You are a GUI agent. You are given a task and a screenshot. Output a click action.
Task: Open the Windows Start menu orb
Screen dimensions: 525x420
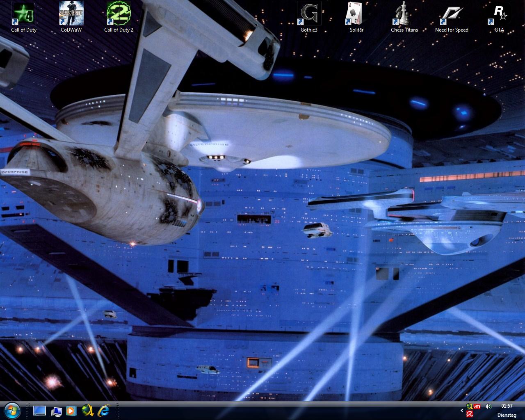coord(12,411)
